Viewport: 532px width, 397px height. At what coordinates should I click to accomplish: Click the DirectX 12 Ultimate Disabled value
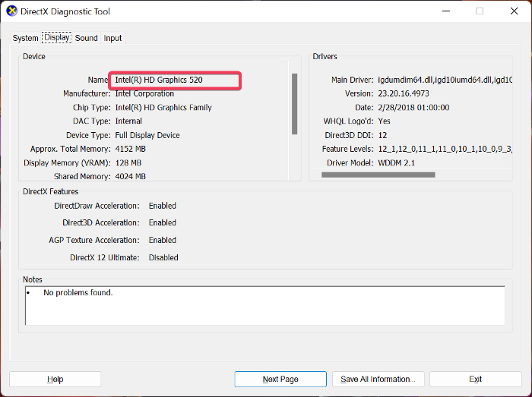[163, 257]
